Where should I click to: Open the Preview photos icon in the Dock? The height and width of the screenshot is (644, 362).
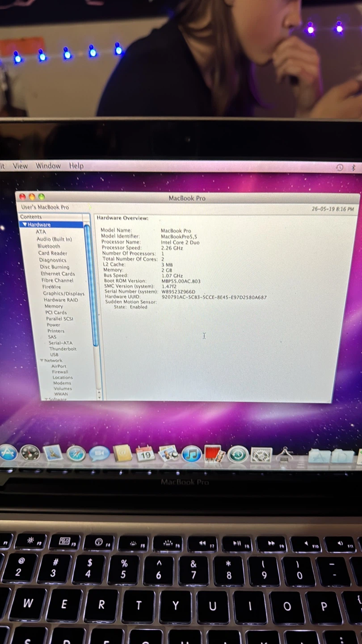tap(168, 454)
